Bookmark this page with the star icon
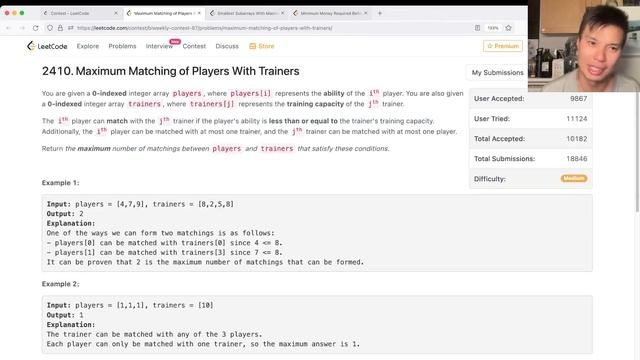This screenshot has height=360, width=640. (x=509, y=28)
